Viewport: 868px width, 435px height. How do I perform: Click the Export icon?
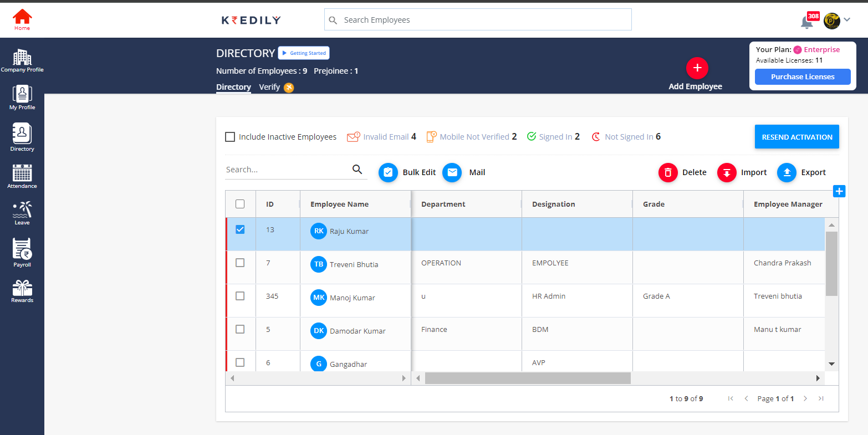pos(786,172)
